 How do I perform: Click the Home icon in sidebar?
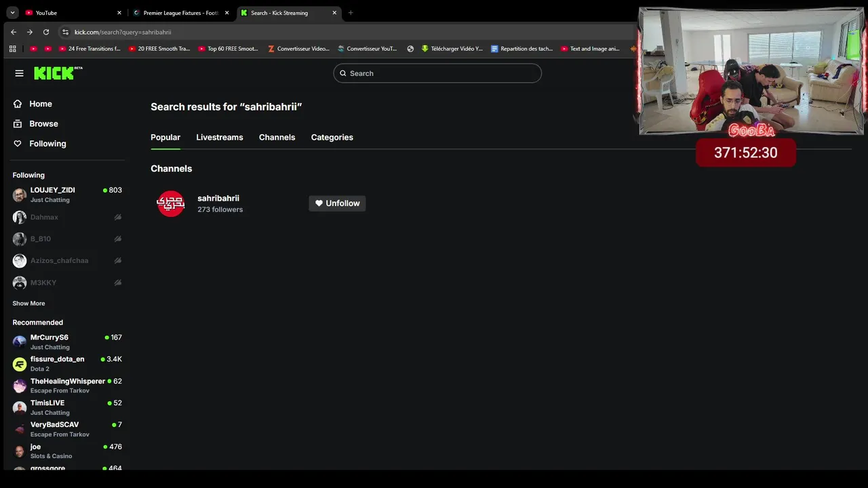(x=18, y=104)
